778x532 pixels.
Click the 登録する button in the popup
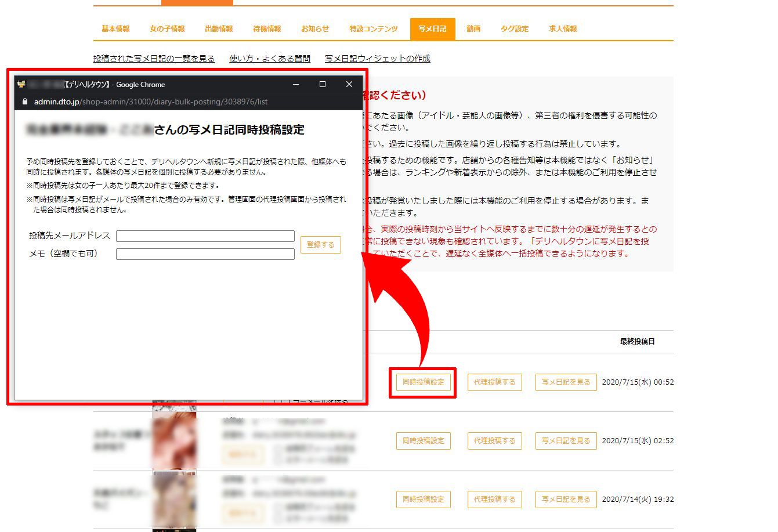(x=320, y=244)
